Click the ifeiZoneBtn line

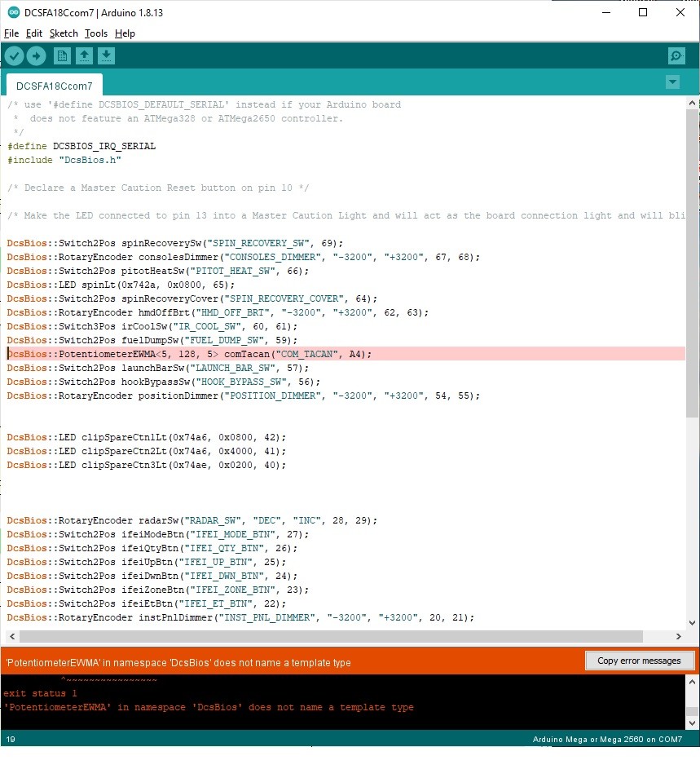158,590
